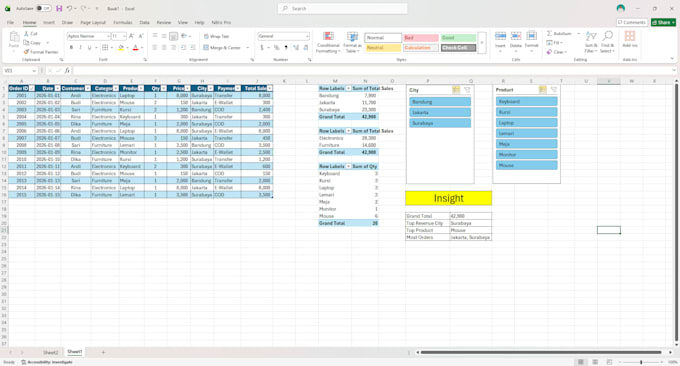Apply Bold formatting
Viewport: 680px width, 366px height.
point(71,47)
